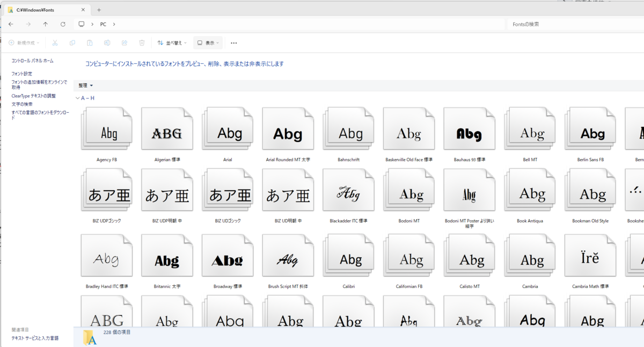Viewport: 644px width, 347px height.
Task: Select the Arial Rounded MT 太字 font
Action: click(x=288, y=129)
